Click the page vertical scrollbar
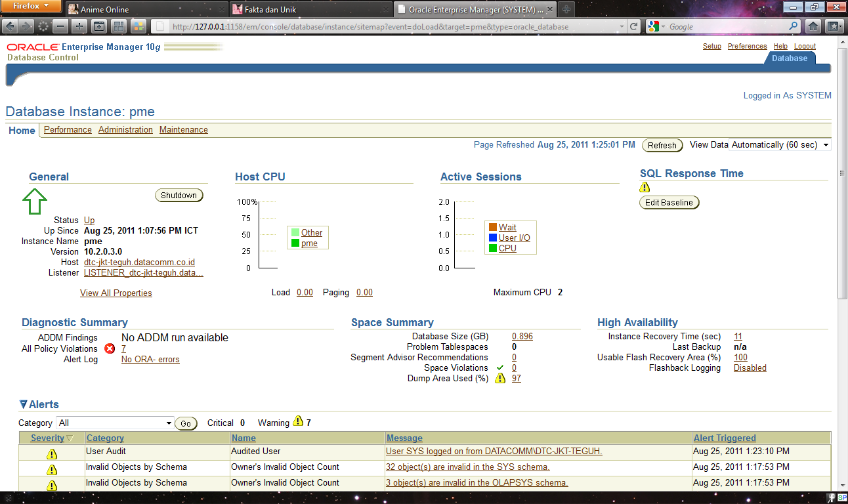The height and width of the screenshot is (504, 848). [x=843, y=262]
